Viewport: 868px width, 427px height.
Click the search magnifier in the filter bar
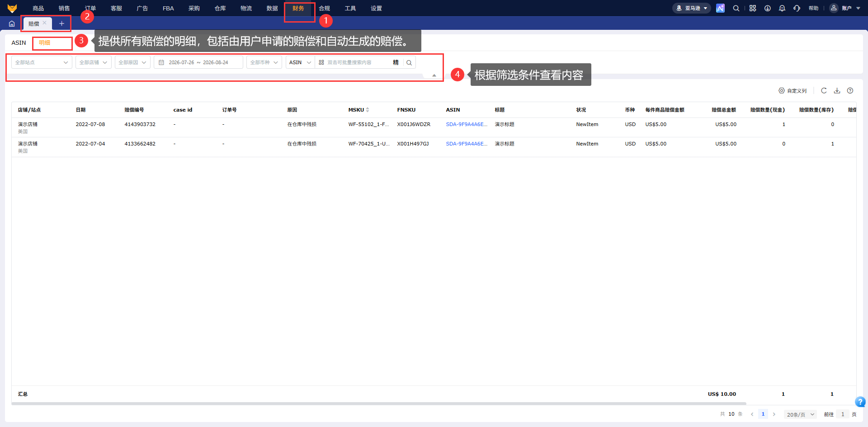pos(409,62)
